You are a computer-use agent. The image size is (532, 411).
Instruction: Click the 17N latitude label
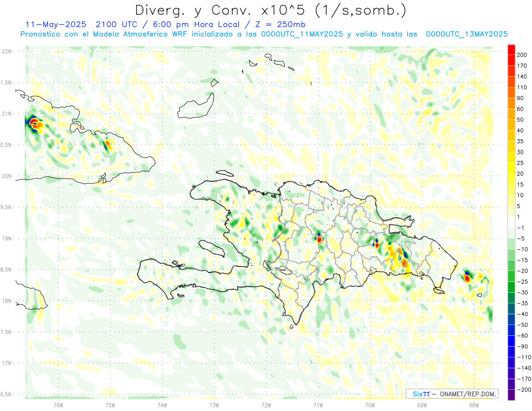click(7, 363)
